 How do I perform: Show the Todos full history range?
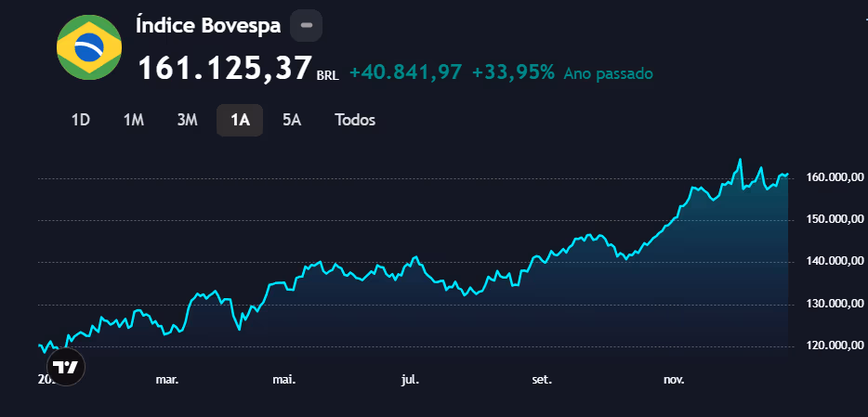pyautogui.click(x=355, y=120)
